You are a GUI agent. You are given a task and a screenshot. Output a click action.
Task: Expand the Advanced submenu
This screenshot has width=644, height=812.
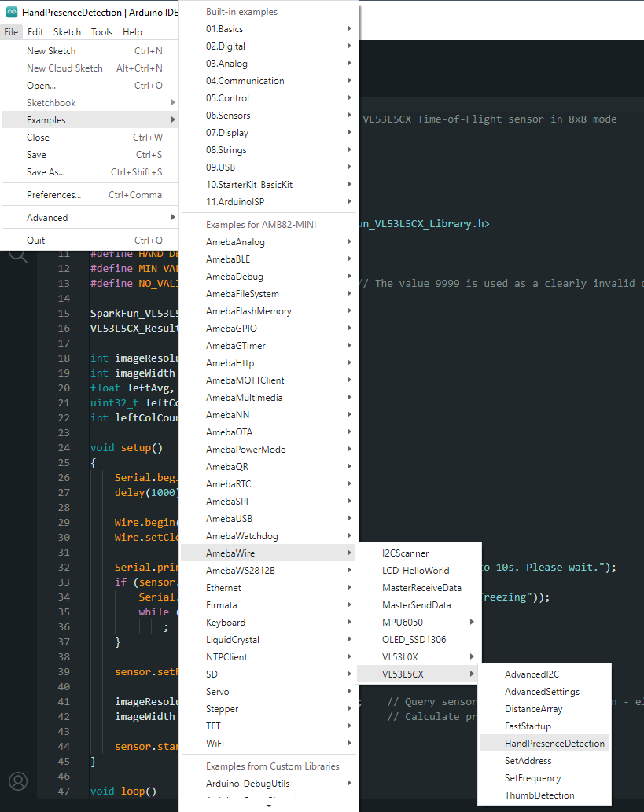tap(47, 218)
